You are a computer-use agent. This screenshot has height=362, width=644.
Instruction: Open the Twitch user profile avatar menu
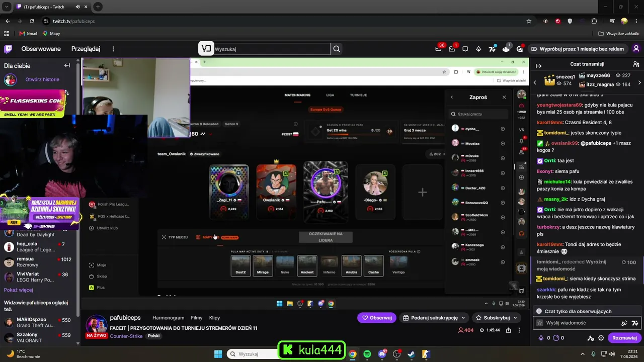tap(636, 49)
